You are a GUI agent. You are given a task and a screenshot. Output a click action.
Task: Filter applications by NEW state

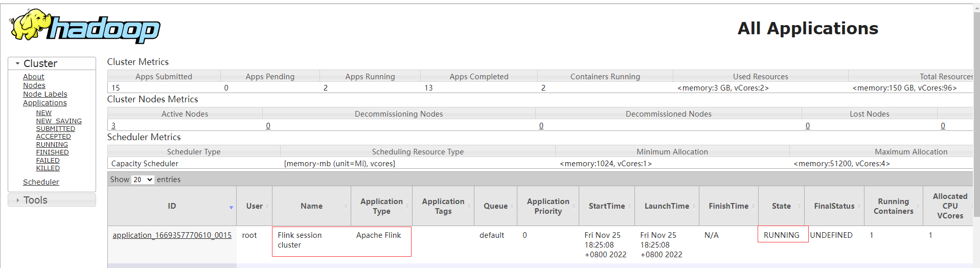(43, 113)
